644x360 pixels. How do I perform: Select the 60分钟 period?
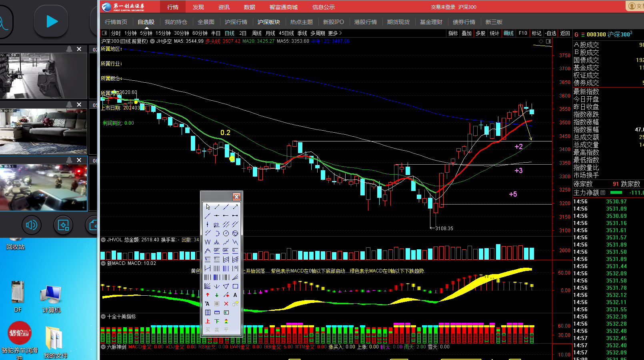pyautogui.click(x=200, y=33)
